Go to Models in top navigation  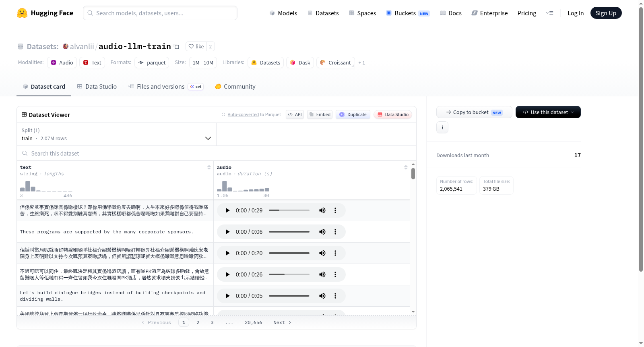[283, 13]
